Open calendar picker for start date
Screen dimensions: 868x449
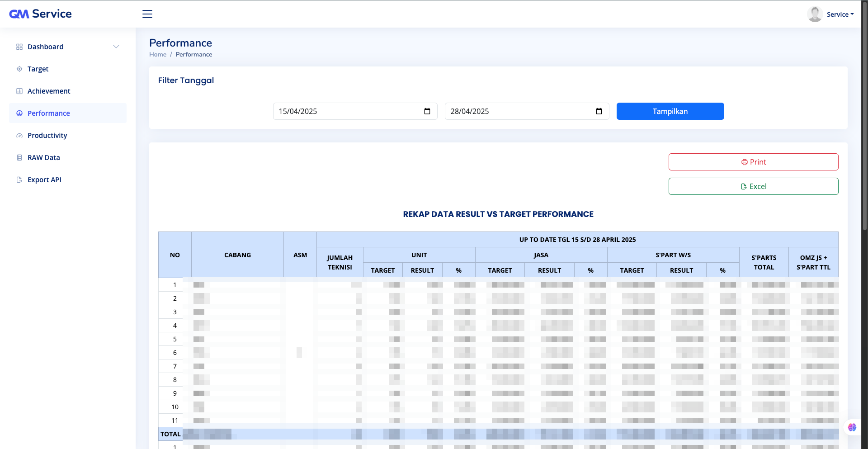click(427, 111)
